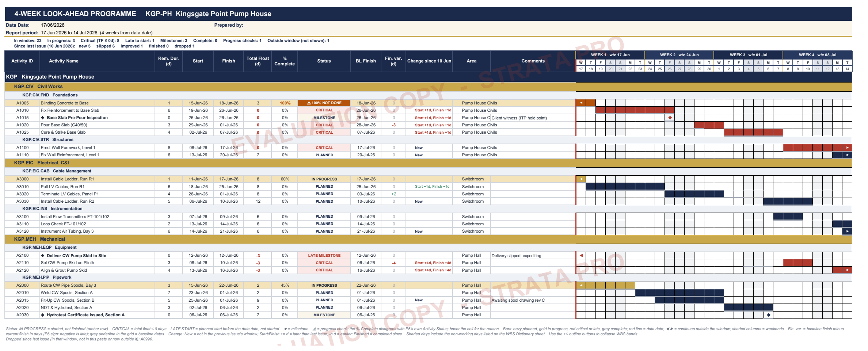Viewport: 868px width, 351px height.
Task: Select the red Gantt bar for A1025
Action: click(x=753, y=132)
